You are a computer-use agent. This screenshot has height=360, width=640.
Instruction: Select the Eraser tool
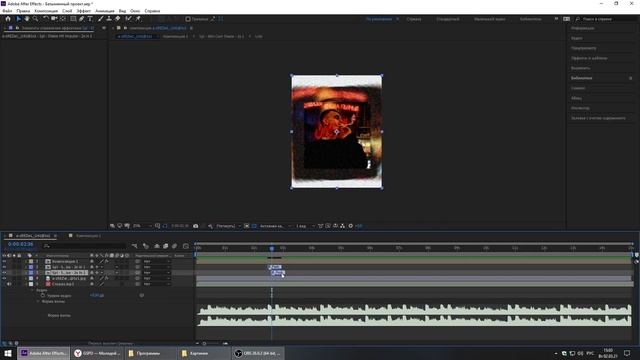pos(118,19)
